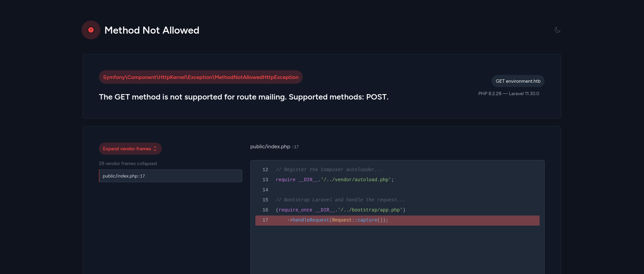Click the require_once bootstrap/app.php line 16
This screenshot has width=644, height=274.
[x=340, y=210]
